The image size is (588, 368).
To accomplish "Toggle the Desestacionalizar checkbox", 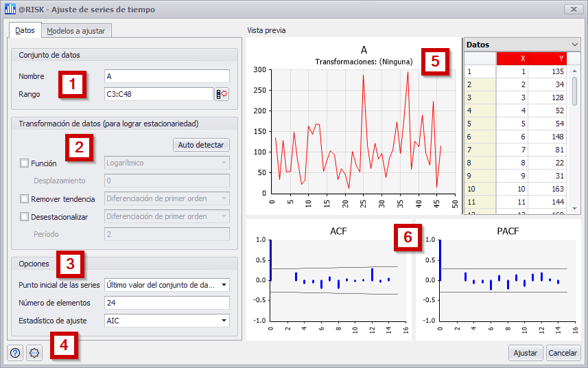I will click(x=25, y=217).
